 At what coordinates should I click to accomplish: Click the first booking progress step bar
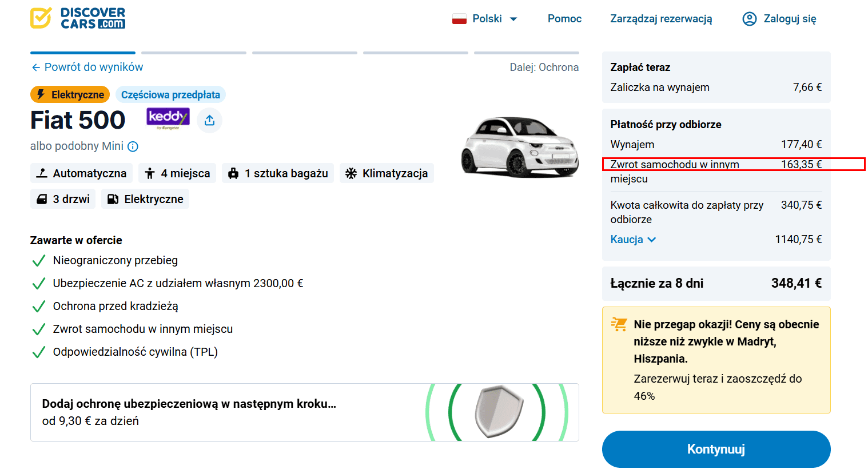click(83, 53)
